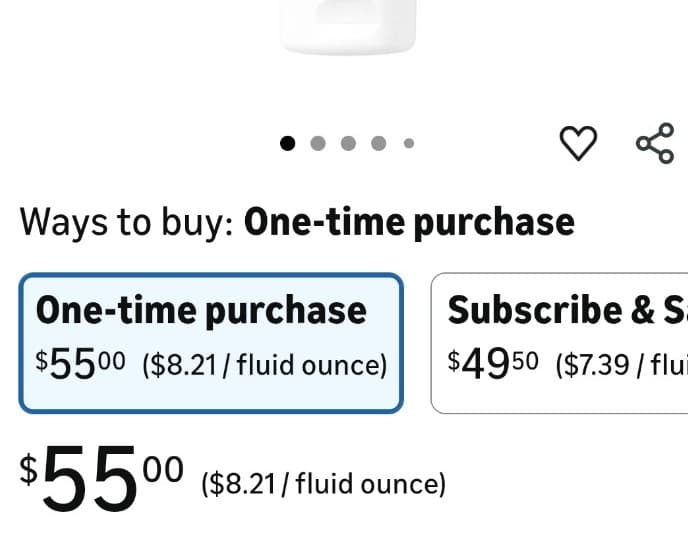Click bold 'One-time purchase' in heading
This screenshot has height=534, width=688.
point(409,221)
